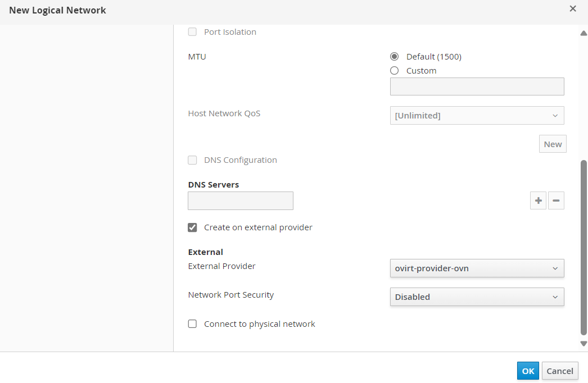The height and width of the screenshot is (383, 588).
Task: Click the New QoS button
Action: (553, 144)
